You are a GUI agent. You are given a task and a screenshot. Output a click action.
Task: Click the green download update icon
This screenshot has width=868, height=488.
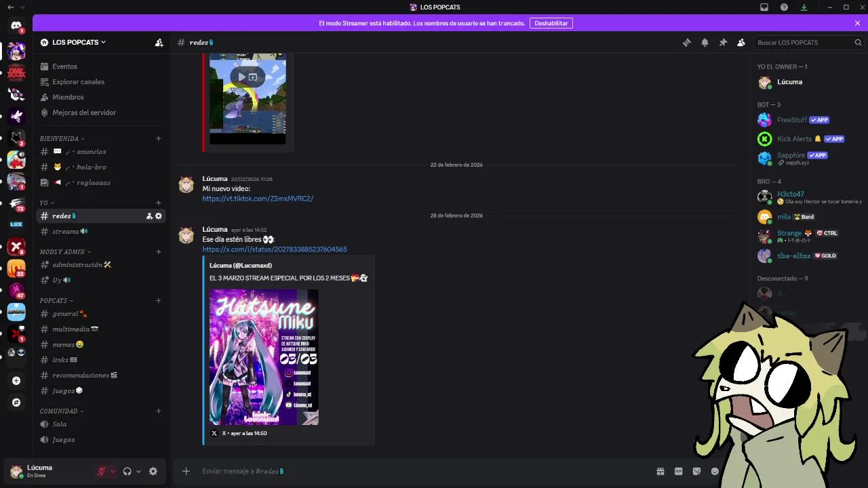pyautogui.click(x=804, y=7)
